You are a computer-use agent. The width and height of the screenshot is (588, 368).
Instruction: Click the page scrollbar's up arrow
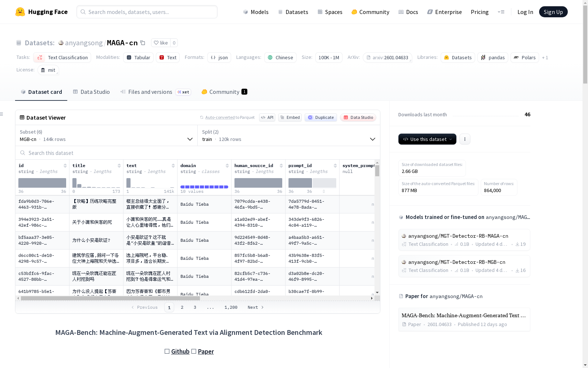585,3
